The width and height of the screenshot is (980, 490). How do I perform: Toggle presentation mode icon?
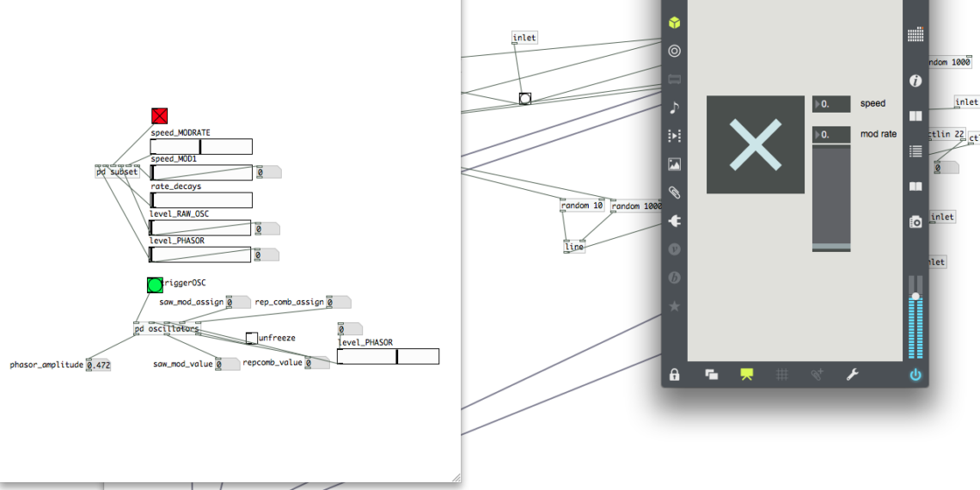point(746,375)
